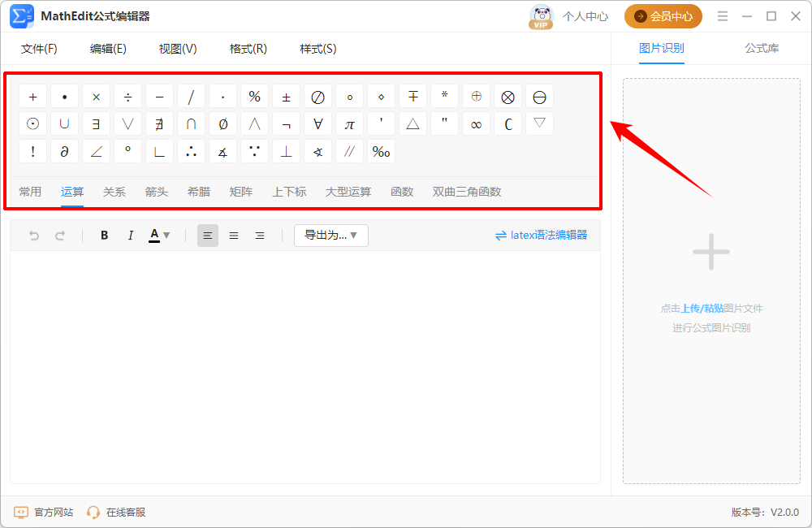Click the redo arrow
812x528 pixels.
click(x=60, y=236)
